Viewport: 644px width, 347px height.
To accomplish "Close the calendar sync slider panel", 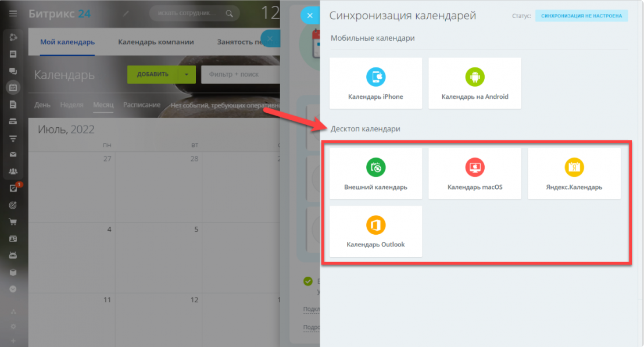I will [x=310, y=16].
